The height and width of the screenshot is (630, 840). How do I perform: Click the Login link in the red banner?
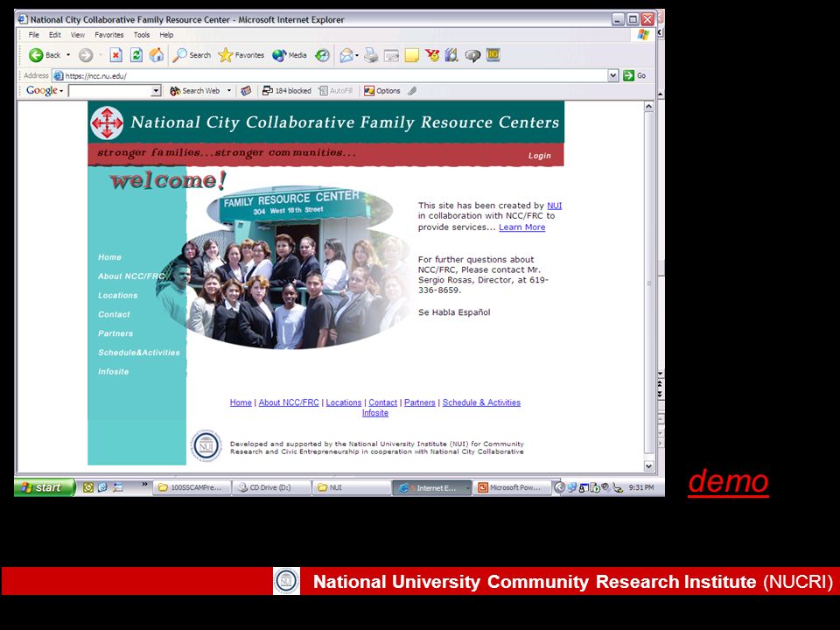[x=540, y=156]
